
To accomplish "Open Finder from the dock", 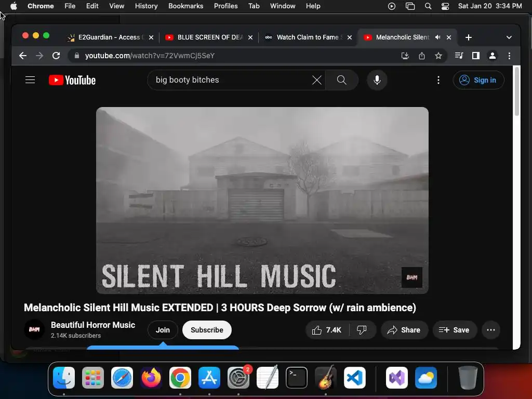I will (x=64, y=378).
